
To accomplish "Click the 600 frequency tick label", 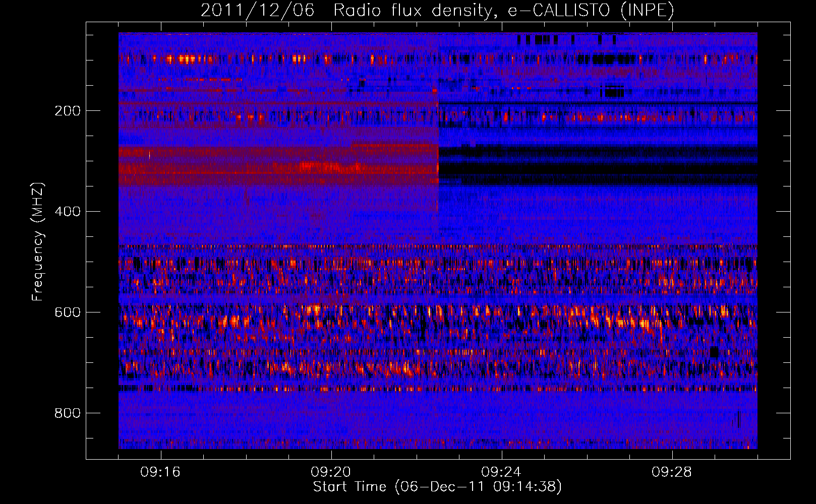I will [x=68, y=312].
